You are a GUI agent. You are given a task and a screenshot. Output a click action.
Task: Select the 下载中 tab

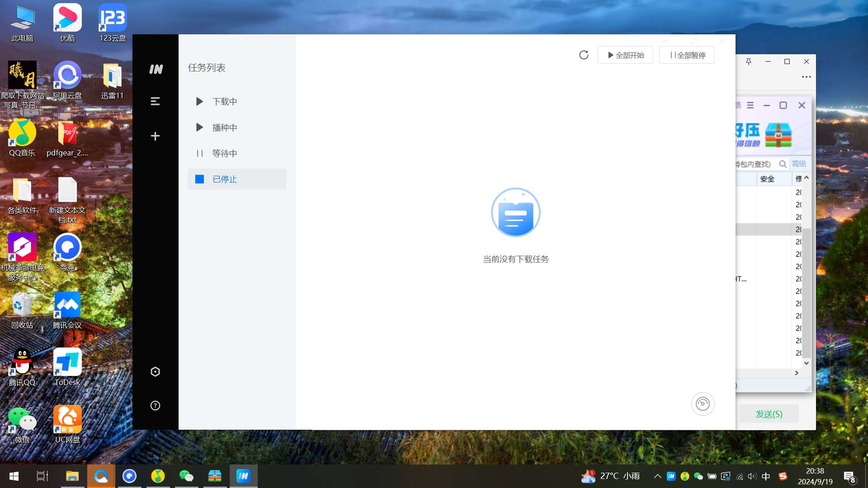click(x=237, y=102)
